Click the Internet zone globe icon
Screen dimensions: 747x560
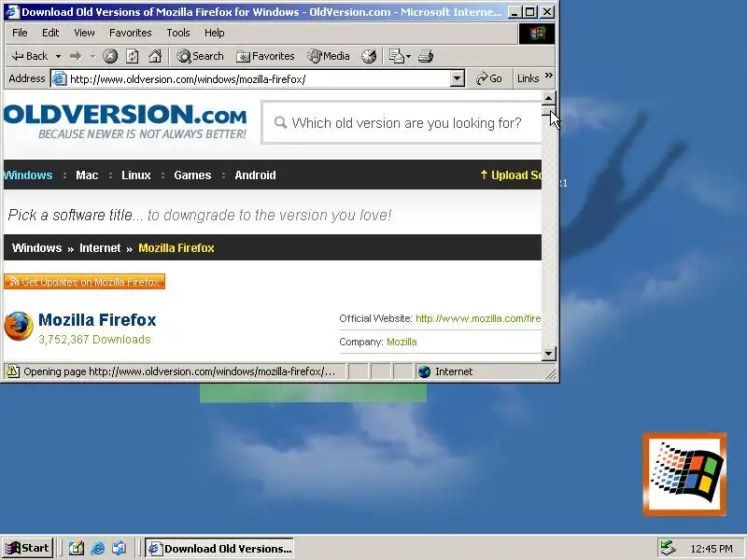click(424, 371)
